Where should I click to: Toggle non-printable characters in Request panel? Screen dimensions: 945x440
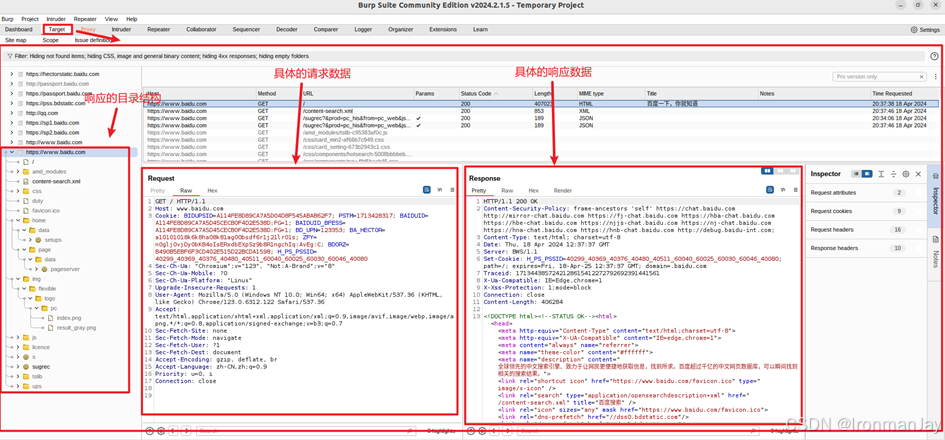(x=439, y=190)
